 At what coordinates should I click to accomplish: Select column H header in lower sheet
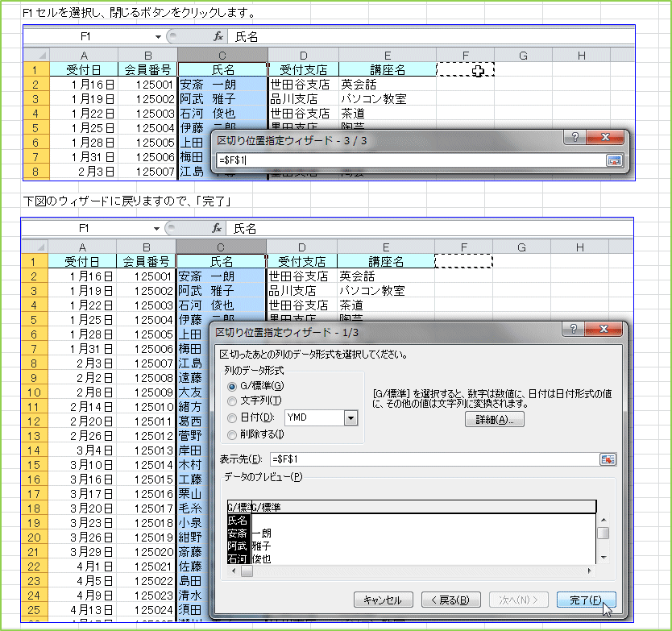point(579,247)
